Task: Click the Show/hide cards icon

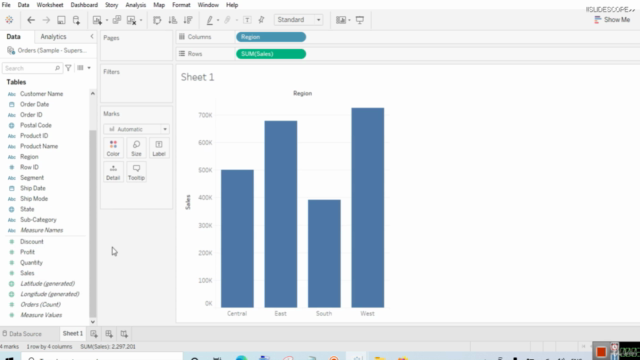Action: tap(341, 20)
